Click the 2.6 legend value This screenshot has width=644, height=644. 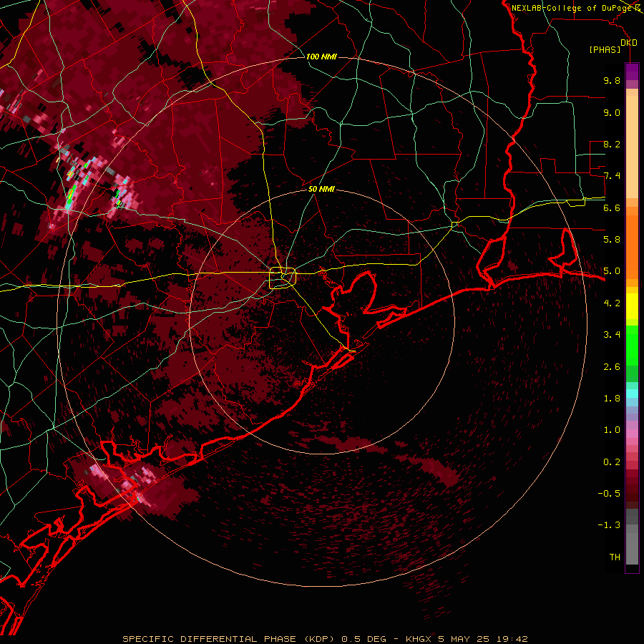click(612, 366)
